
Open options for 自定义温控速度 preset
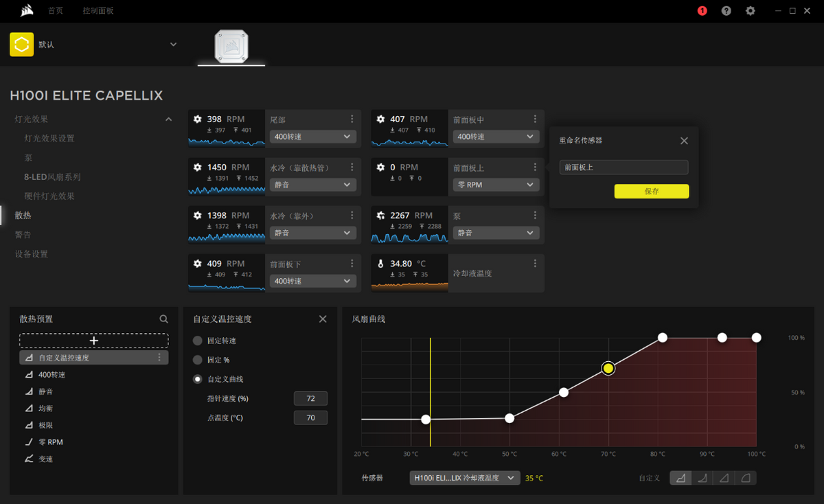[x=160, y=358]
